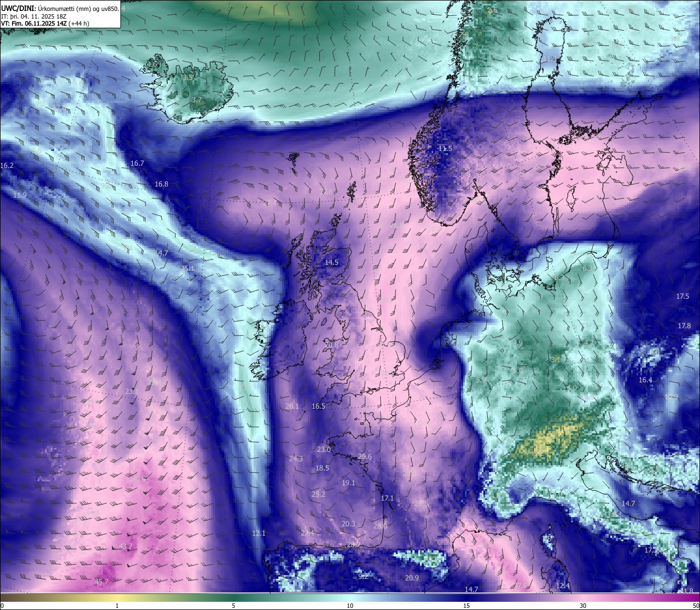Click the 12.1 value on the map
The width and height of the screenshot is (700, 610).
tap(259, 533)
